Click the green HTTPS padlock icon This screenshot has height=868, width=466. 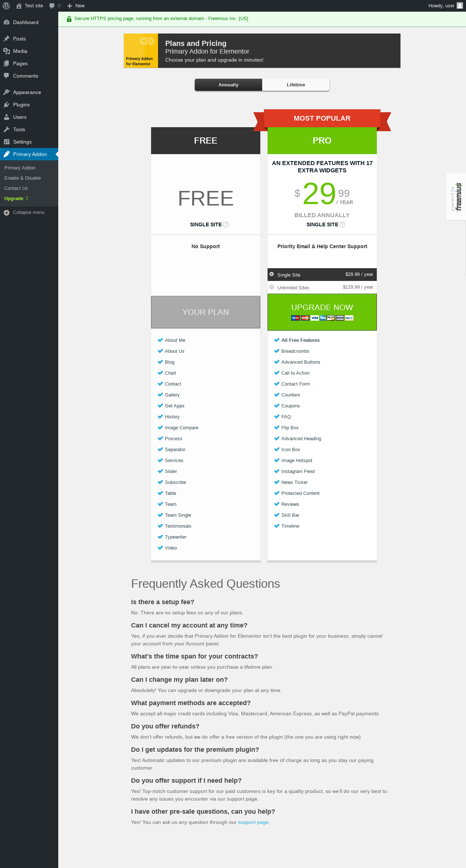69,19
